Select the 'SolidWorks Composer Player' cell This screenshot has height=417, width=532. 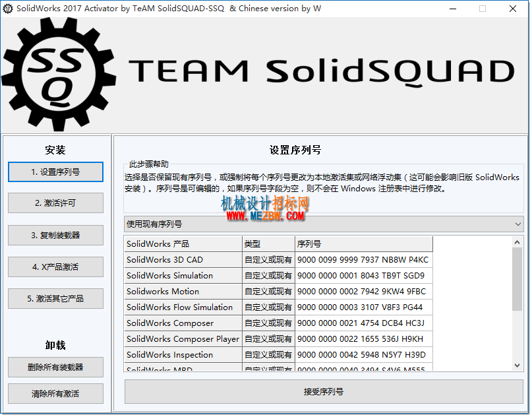[183, 339]
